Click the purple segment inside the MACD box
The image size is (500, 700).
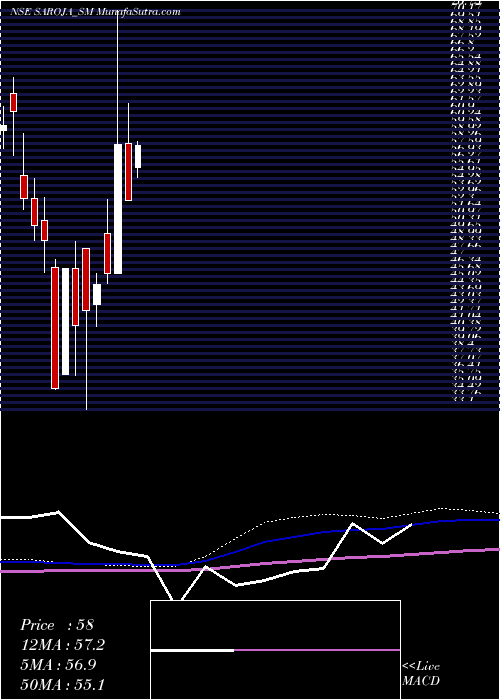pyautogui.click(x=317, y=650)
